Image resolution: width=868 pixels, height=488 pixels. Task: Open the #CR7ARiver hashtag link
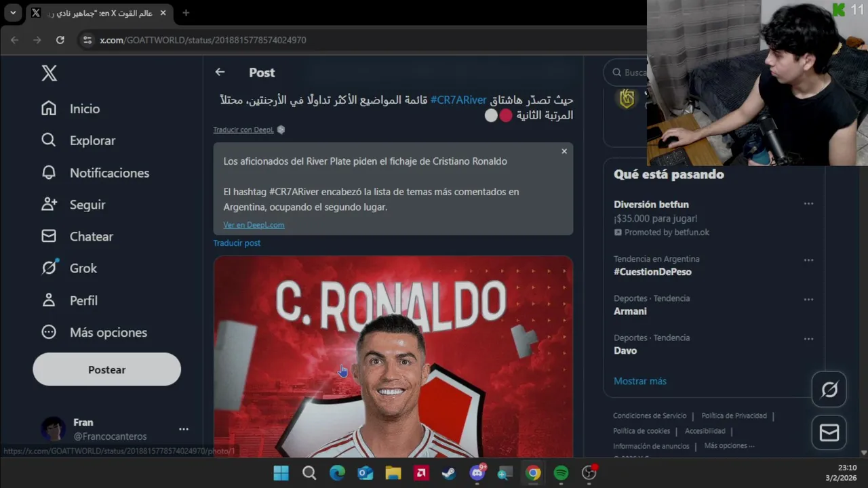pos(458,100)
